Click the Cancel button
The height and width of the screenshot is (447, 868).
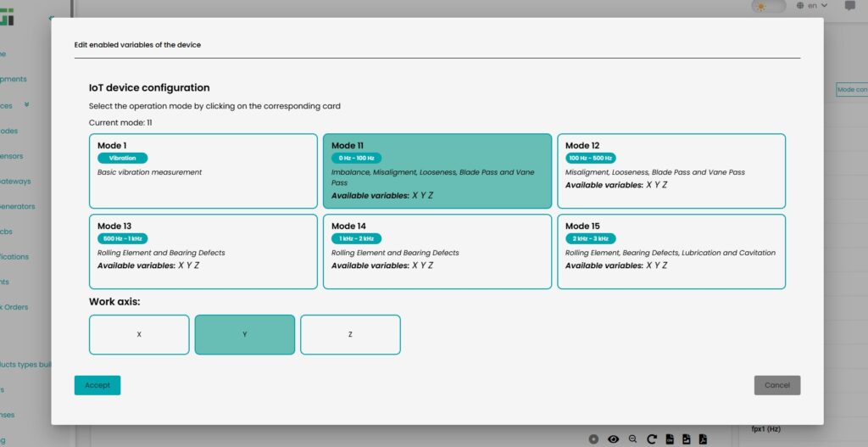point(776,385)
